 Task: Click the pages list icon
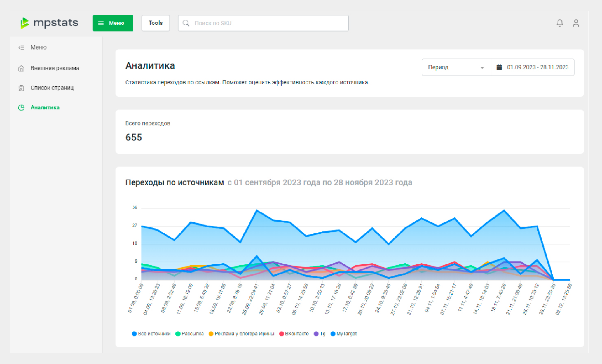21,88
